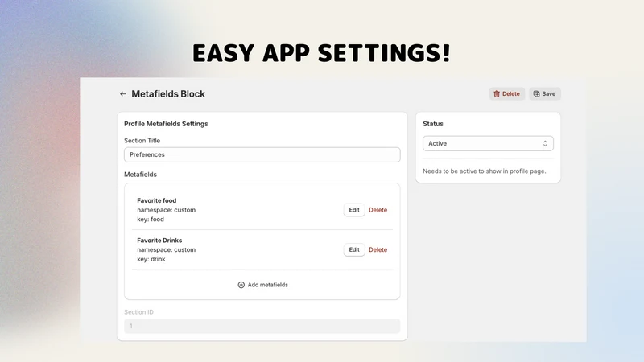Go back using the arrow beside Metafields Block
This screenshot has height=362, width=644.
coord(123,94)
